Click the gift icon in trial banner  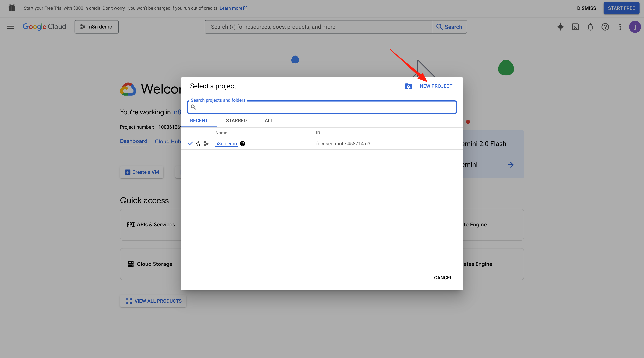(x=12, y=8)
